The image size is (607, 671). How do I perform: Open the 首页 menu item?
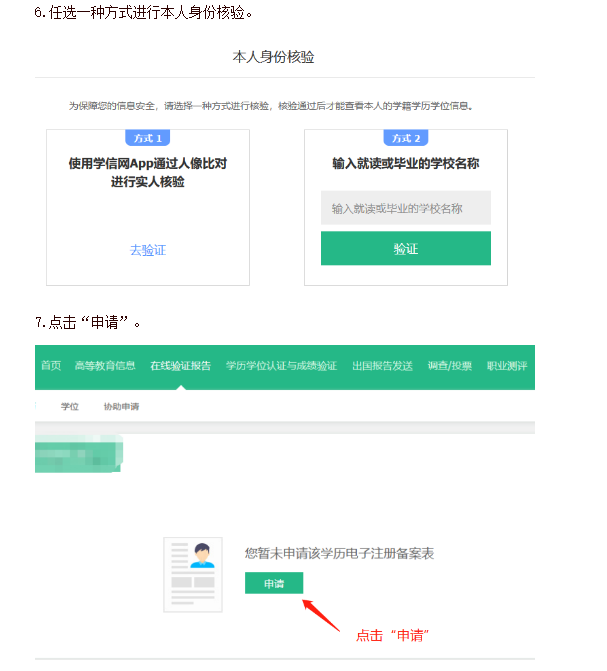point(51,365)
